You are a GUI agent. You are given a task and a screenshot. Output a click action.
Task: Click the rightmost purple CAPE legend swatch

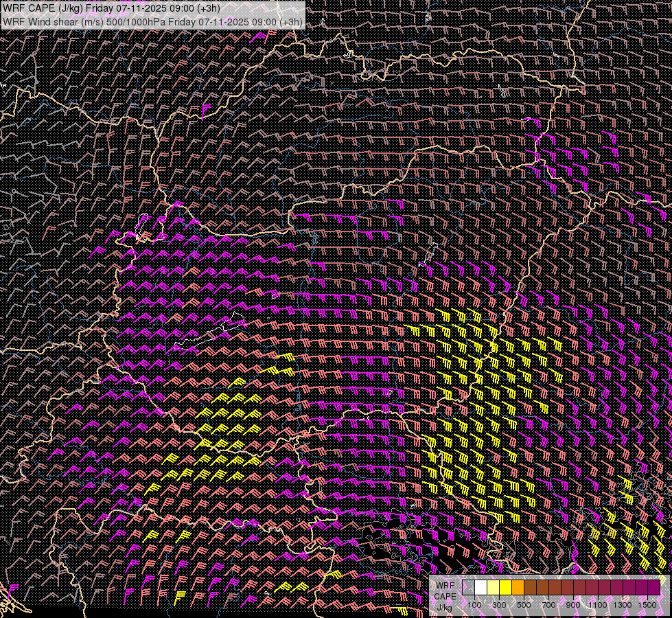(653, 587)
